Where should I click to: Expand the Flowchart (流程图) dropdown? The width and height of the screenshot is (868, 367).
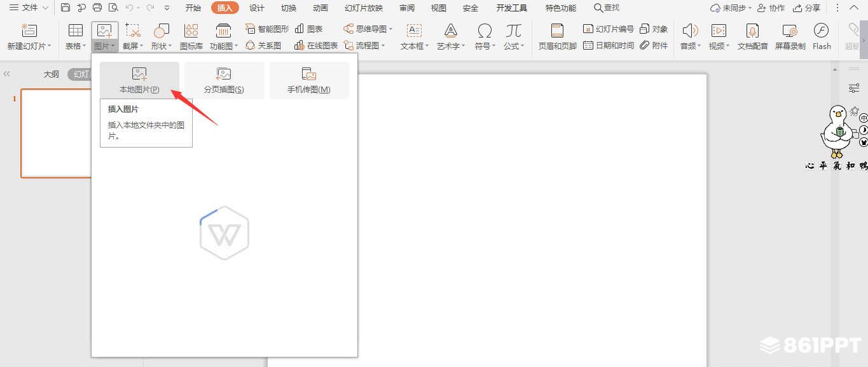[x=383, y=45]
